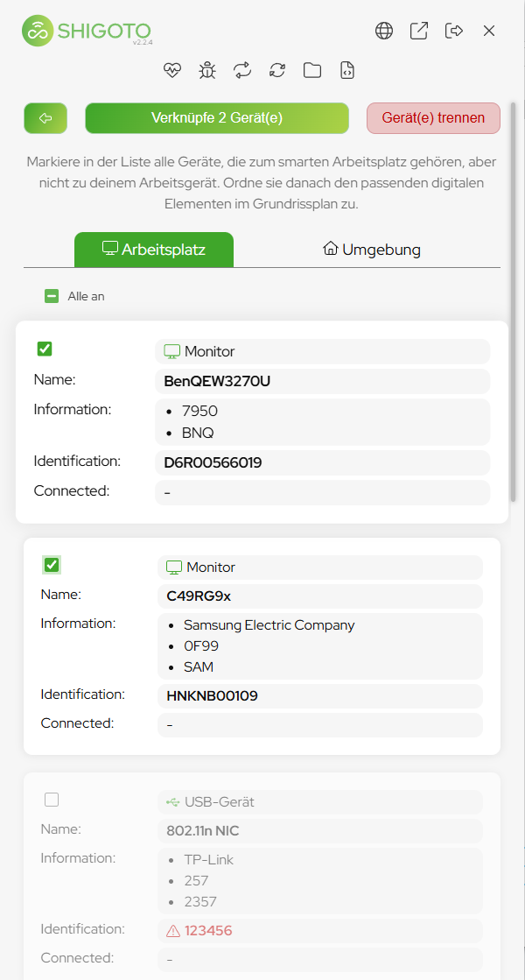This screenshot has height=980, width=525.
Task: Click the 802.11n NIC name
Action: [203, 830]
